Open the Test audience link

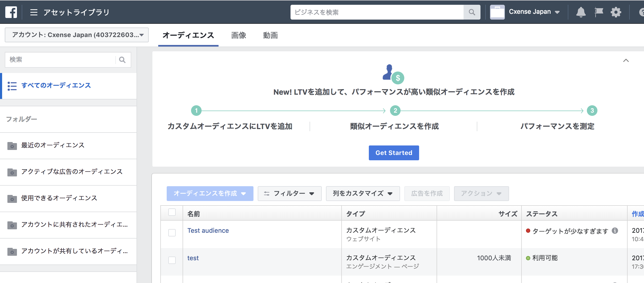[208, 231]
